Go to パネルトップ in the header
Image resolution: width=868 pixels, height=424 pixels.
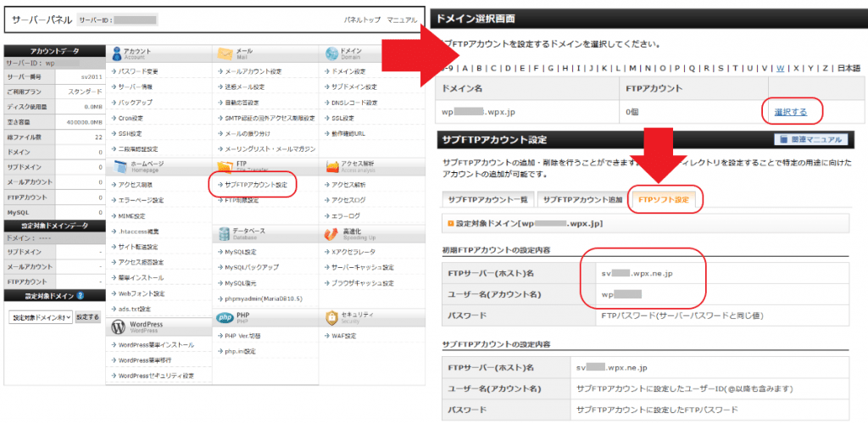click(x=360, y=19)
